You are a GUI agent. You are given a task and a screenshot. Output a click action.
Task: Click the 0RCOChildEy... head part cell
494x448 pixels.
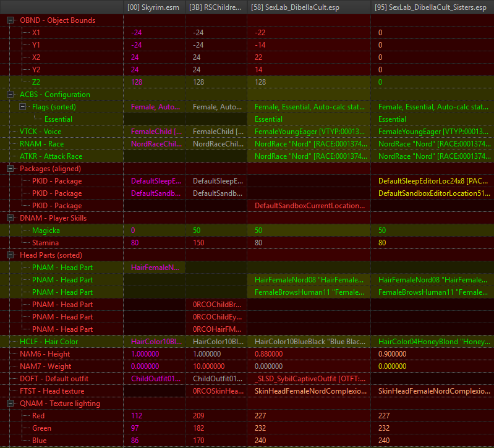218,317
